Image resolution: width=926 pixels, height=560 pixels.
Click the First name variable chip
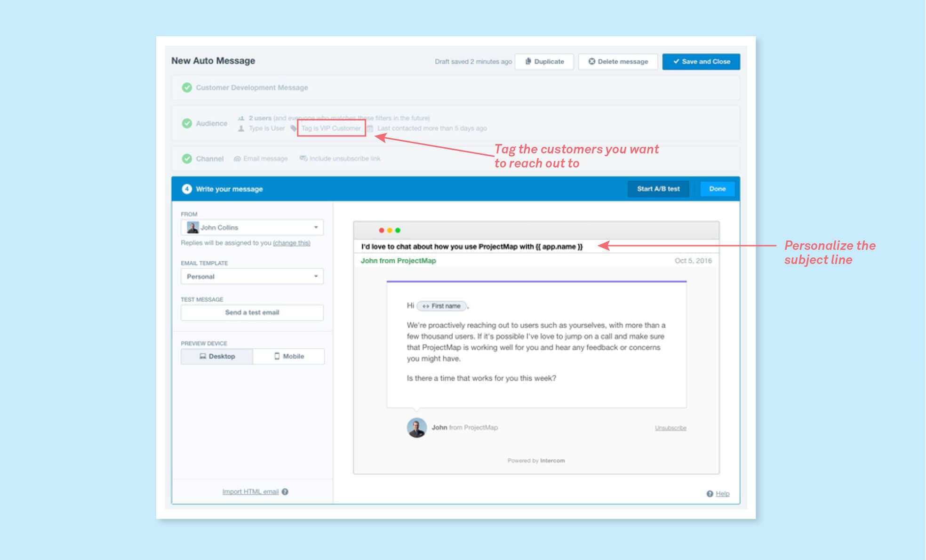point(441,306)
